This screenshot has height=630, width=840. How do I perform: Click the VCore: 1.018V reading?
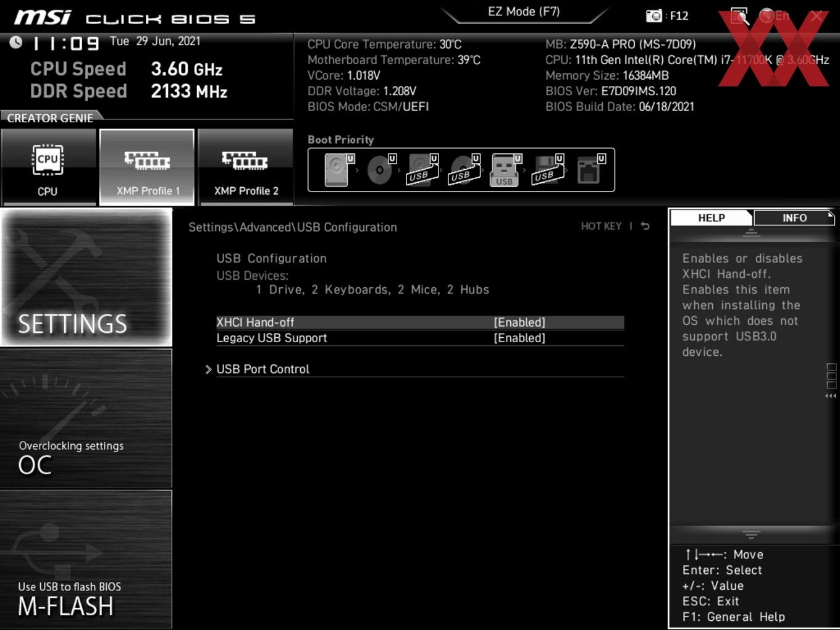(344, 75)
